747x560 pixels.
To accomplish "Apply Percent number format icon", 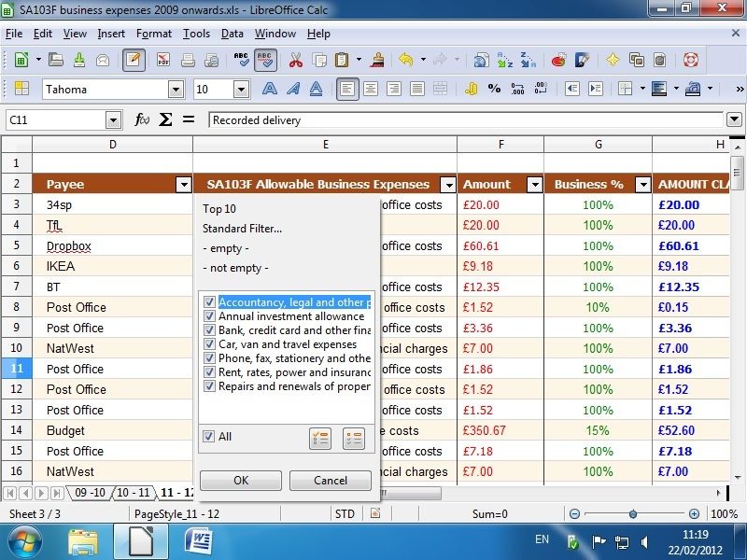I will [x=494, y=89].
